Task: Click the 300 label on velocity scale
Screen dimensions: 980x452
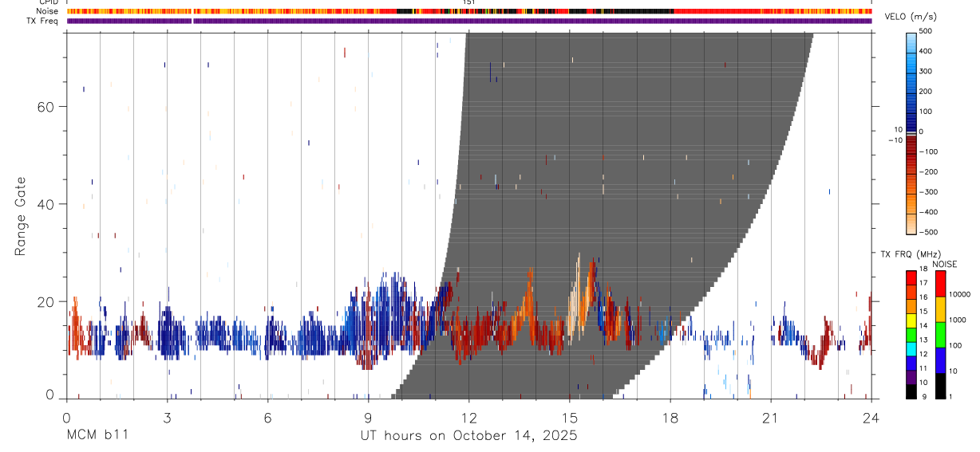Action: (927, 71)
